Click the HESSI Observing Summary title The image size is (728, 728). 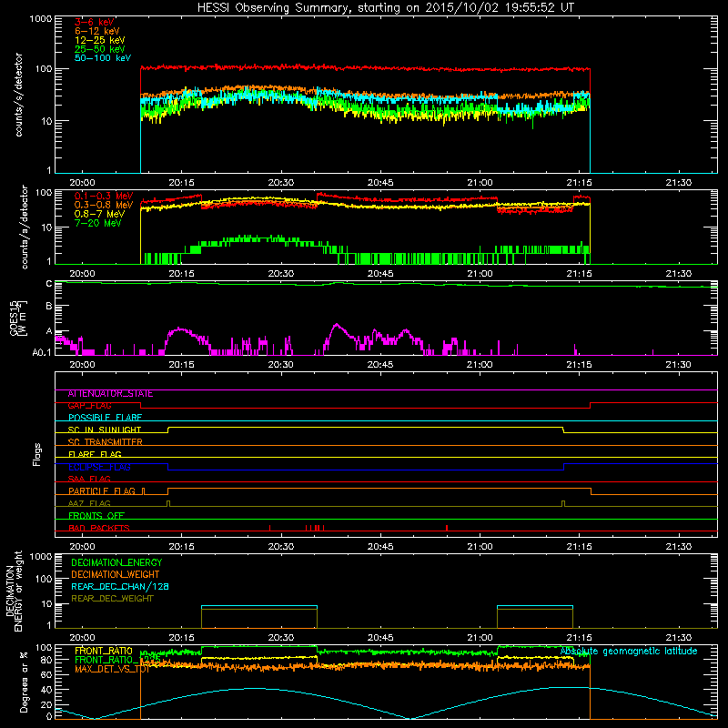point(385,8)
